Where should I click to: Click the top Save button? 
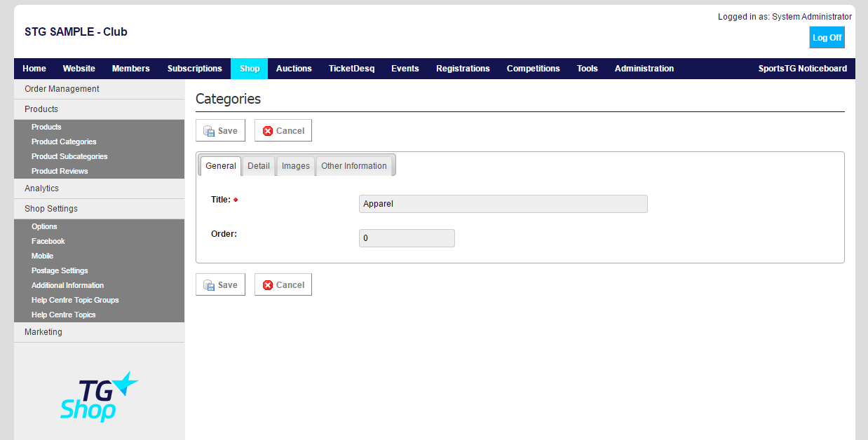pos(220,131)
